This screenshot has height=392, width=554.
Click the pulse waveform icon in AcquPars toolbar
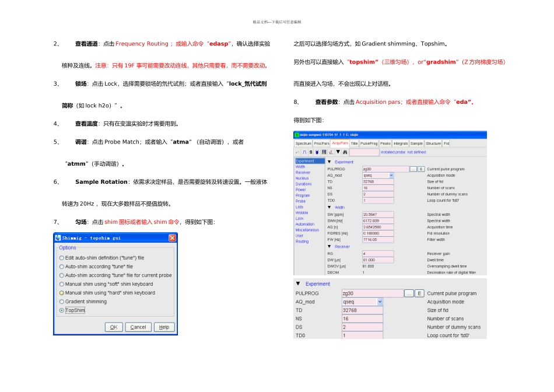tap(304, 152)
